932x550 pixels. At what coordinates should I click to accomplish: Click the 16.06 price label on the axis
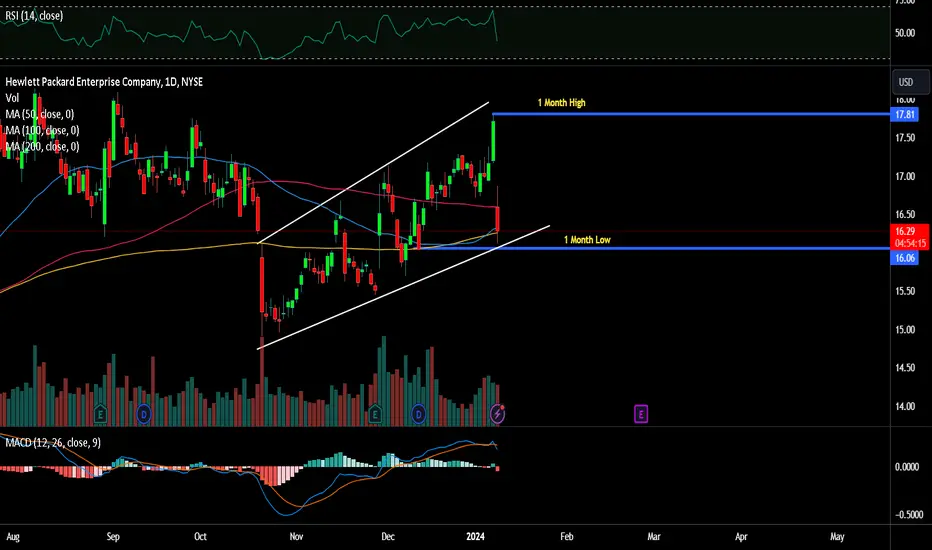pyautogui.click(x=905, y=257)
